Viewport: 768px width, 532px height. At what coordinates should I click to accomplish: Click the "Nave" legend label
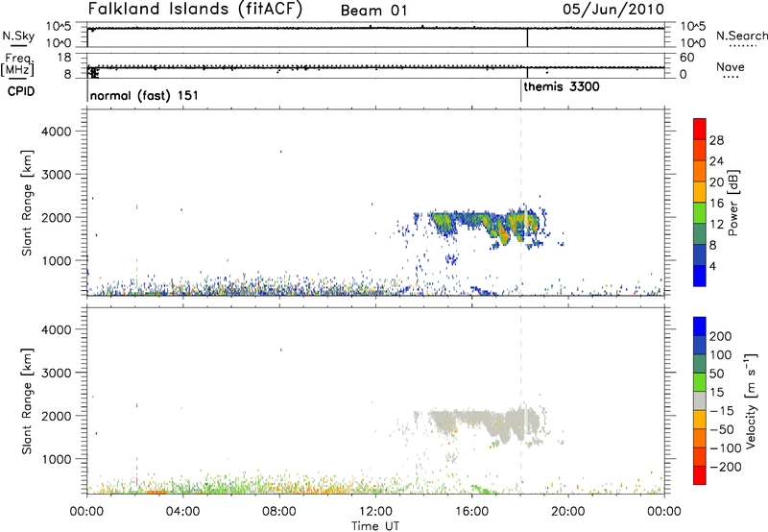click(x=731, y=66)
